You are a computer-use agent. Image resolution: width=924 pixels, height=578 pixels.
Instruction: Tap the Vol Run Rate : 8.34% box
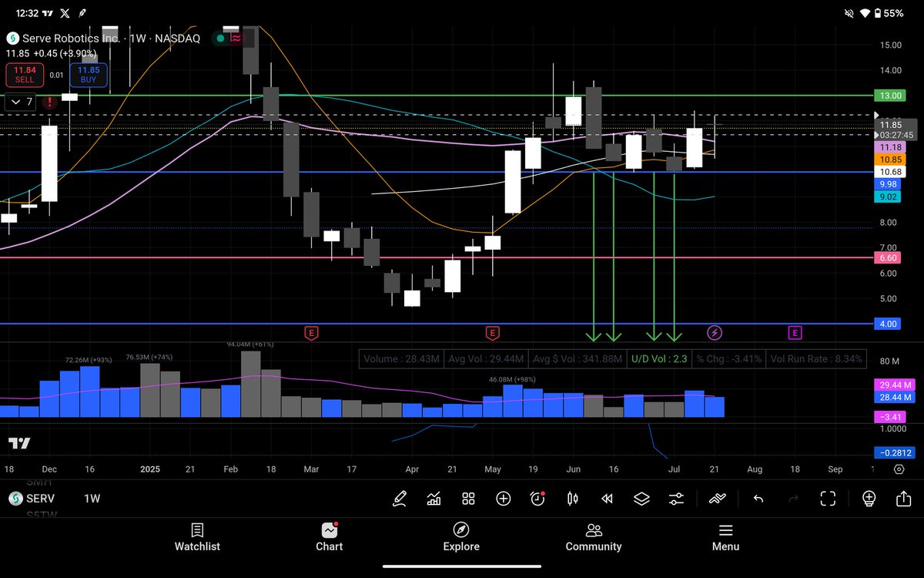click(816, 358)
